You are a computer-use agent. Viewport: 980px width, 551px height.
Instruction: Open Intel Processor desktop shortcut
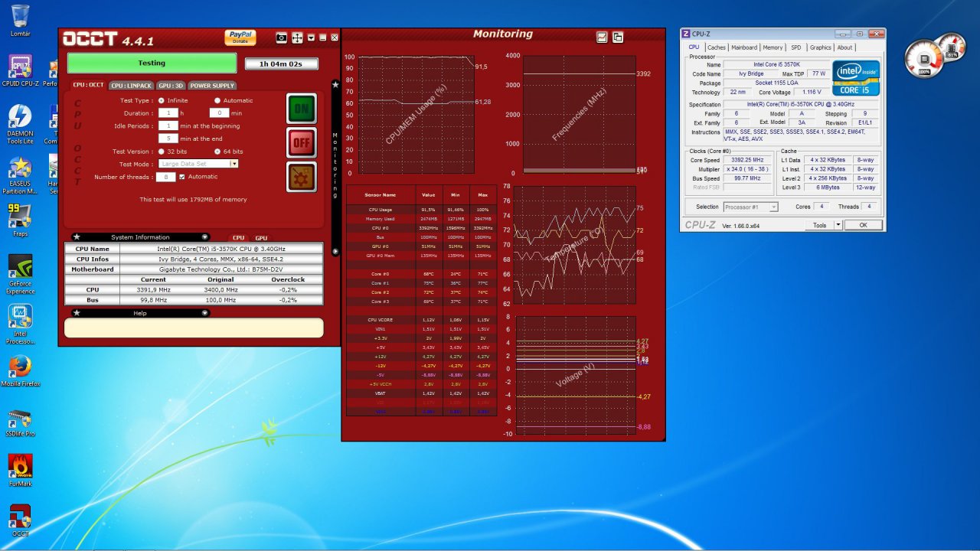(x=21, y=324)
